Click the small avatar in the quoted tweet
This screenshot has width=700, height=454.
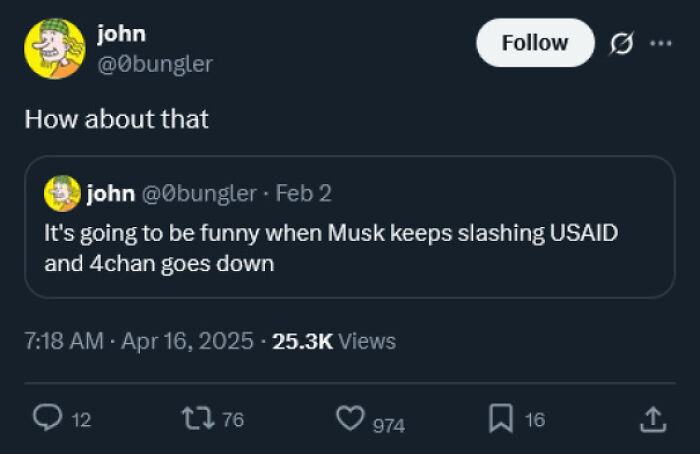point(62,193)
